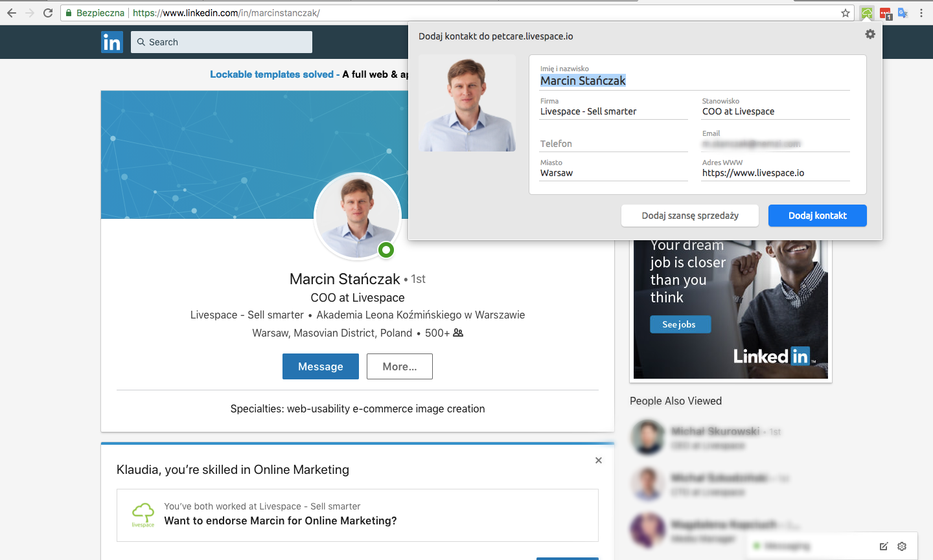Click the browser address bar URL

226,13
